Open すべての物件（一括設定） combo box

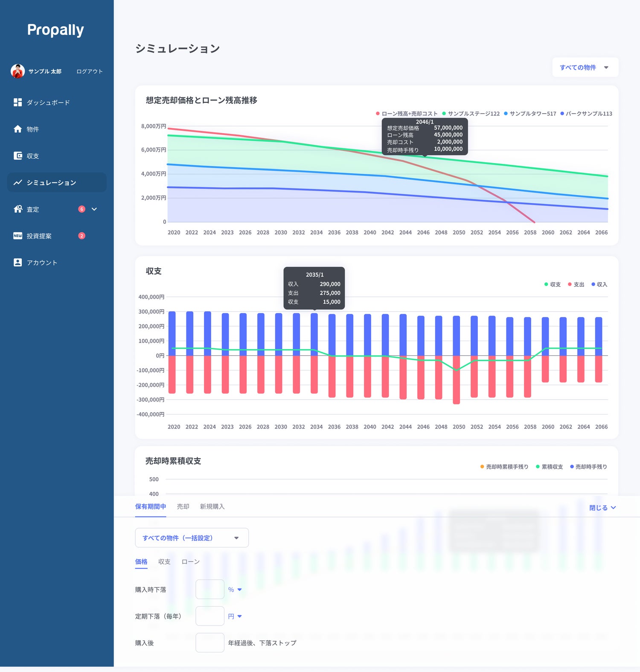192,538
